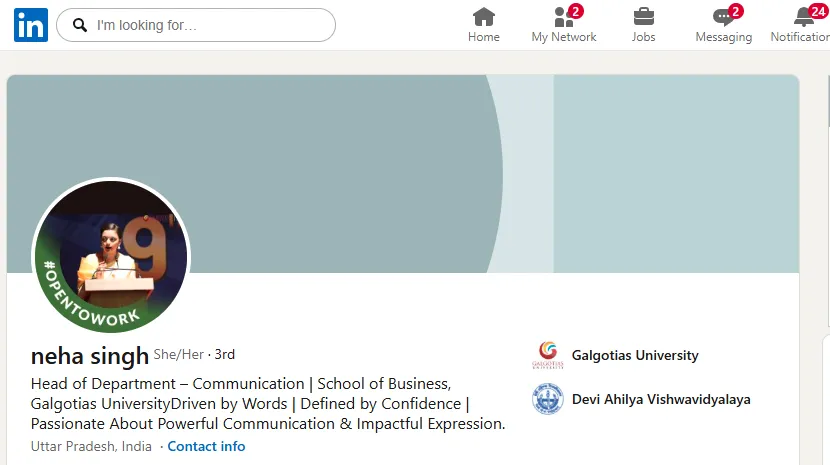Click the Galgotias University logo
Viewport: 830px width, 465px height.
547,355
